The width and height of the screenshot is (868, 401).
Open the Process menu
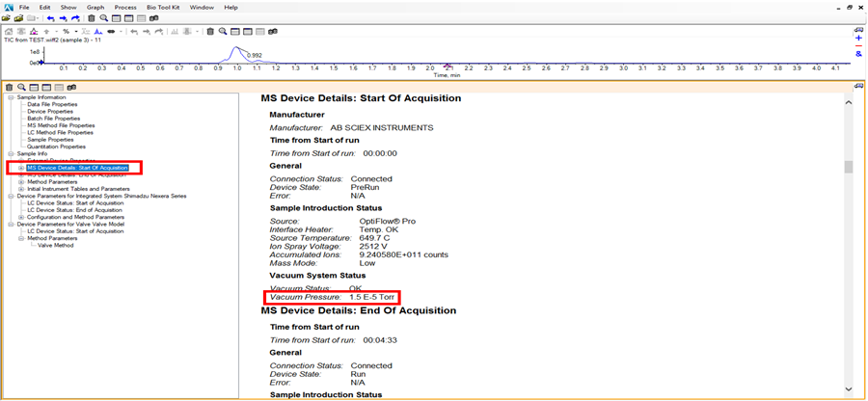(125, 7)
